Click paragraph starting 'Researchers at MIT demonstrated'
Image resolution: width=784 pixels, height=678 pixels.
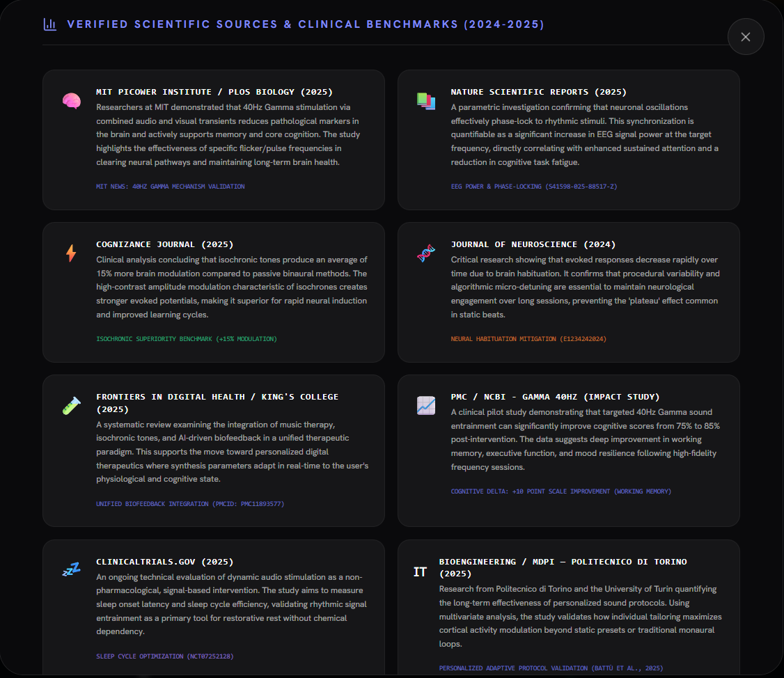coord(228,135)
